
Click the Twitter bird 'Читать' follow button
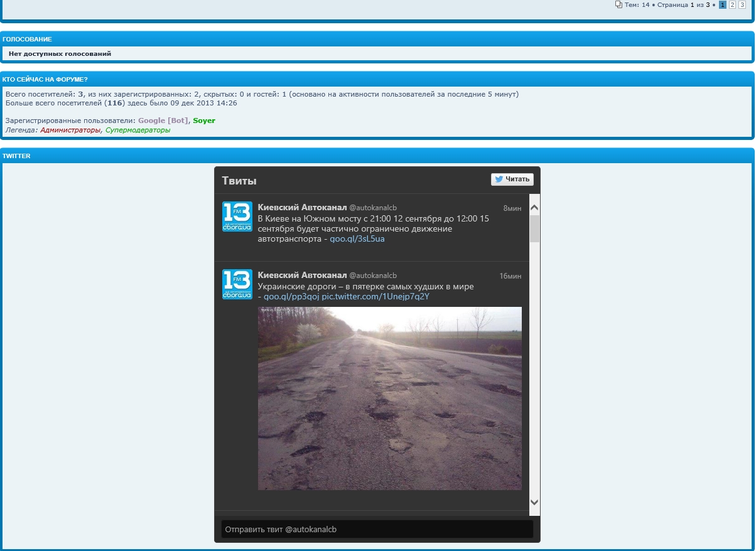coord(512,179)
